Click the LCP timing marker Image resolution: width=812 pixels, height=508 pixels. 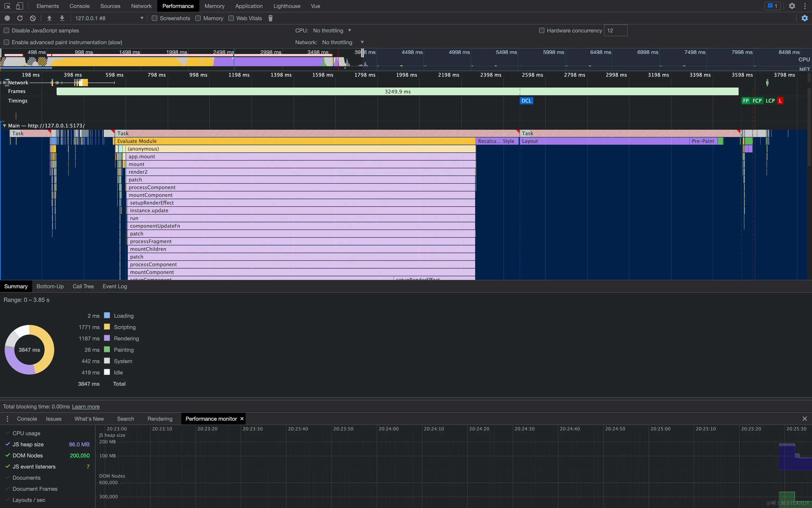[x=770, y=101]
